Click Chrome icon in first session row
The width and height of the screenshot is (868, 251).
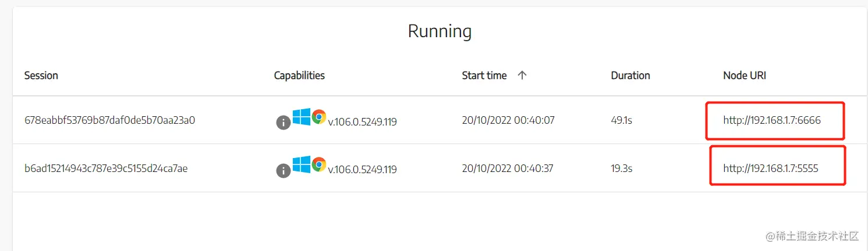click(x=318, y=117)
